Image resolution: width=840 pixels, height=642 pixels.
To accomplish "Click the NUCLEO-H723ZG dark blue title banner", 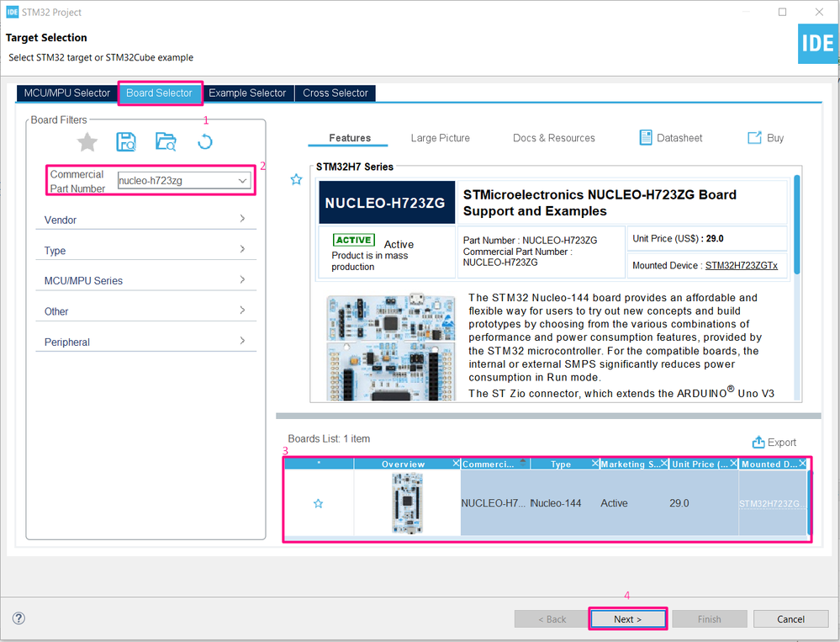I will pos(387,203).
